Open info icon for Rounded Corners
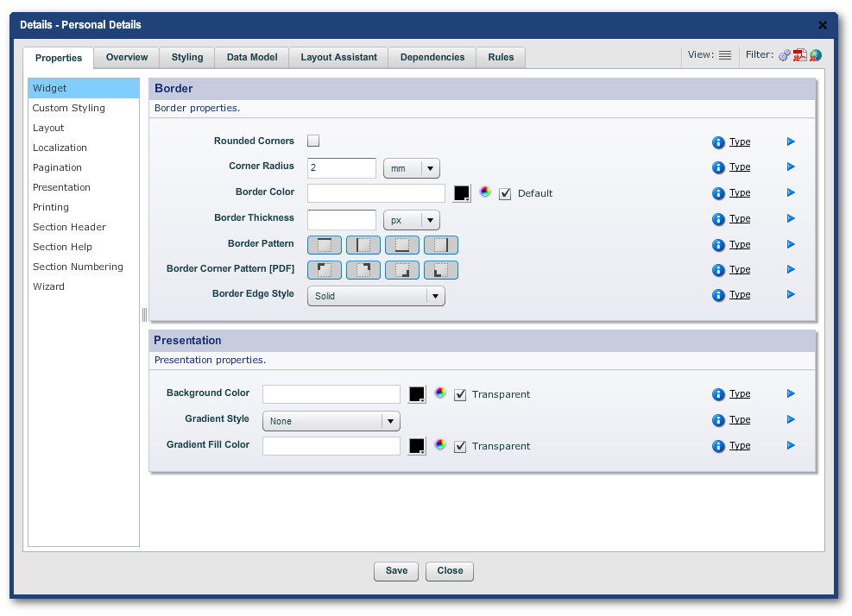 pyautogui.click(x=718, y=142)
